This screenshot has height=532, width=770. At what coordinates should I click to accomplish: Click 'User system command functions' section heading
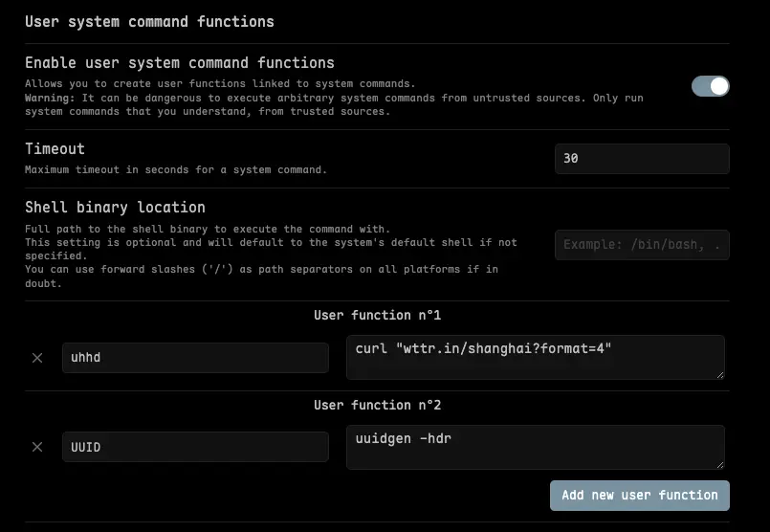tap(149, 21)
